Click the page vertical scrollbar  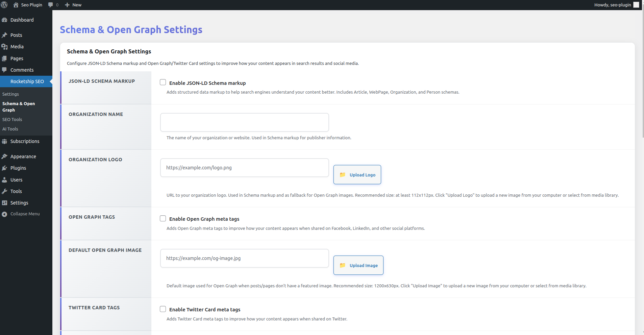643,74
